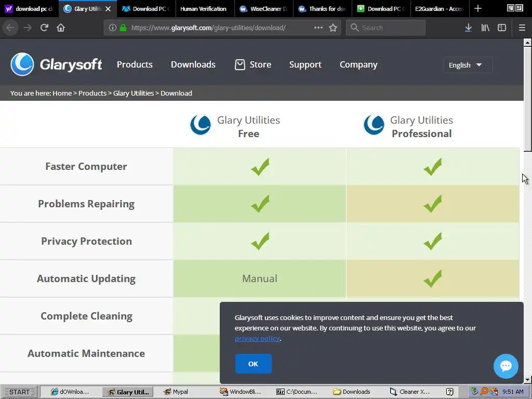Click the browser back arrow button
This screenshot has height=399, width=532.
click(10, 28)
